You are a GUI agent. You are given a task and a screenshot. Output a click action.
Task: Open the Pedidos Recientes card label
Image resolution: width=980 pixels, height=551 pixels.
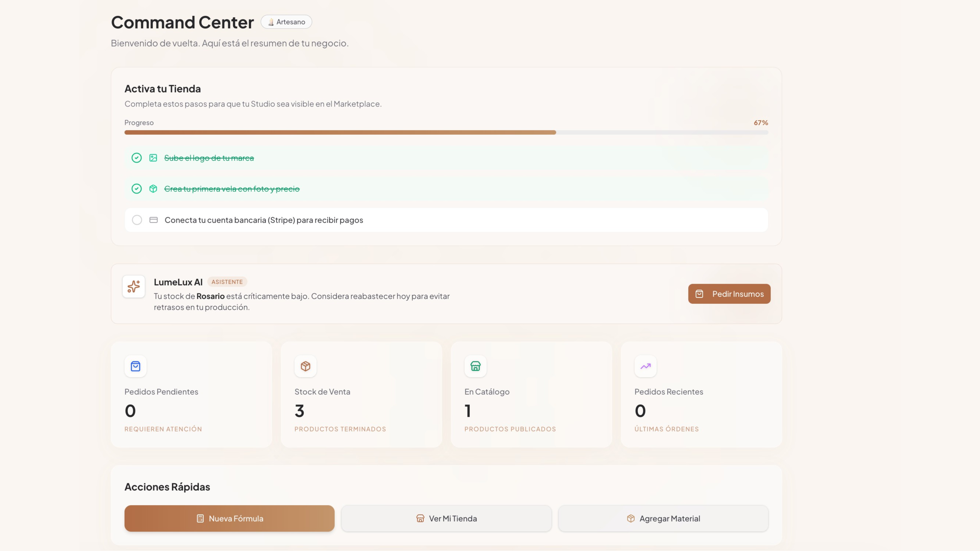pos(669,392)
